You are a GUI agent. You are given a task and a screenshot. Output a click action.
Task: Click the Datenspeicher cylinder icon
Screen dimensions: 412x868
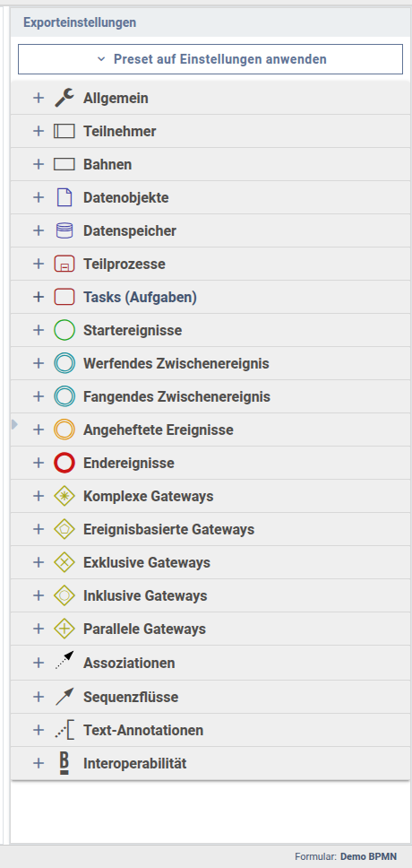pyautogui.click(x=64, y=230)
